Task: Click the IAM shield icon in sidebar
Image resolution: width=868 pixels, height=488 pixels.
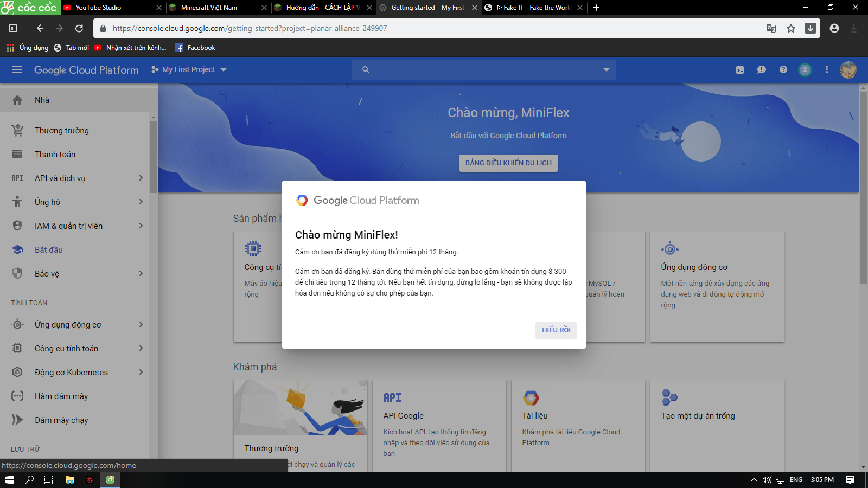Action: 17,226
